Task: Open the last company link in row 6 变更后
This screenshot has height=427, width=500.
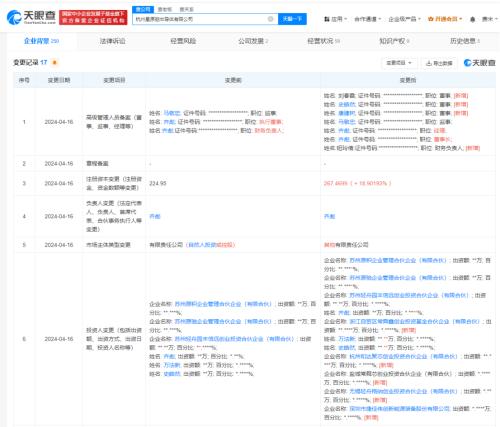Action: (399, 409)
